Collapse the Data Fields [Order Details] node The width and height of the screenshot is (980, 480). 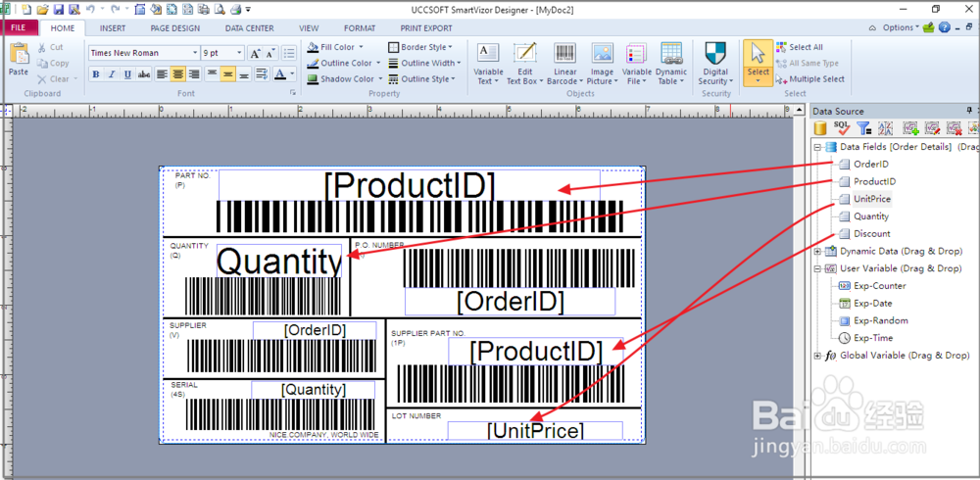pos(817,147)
